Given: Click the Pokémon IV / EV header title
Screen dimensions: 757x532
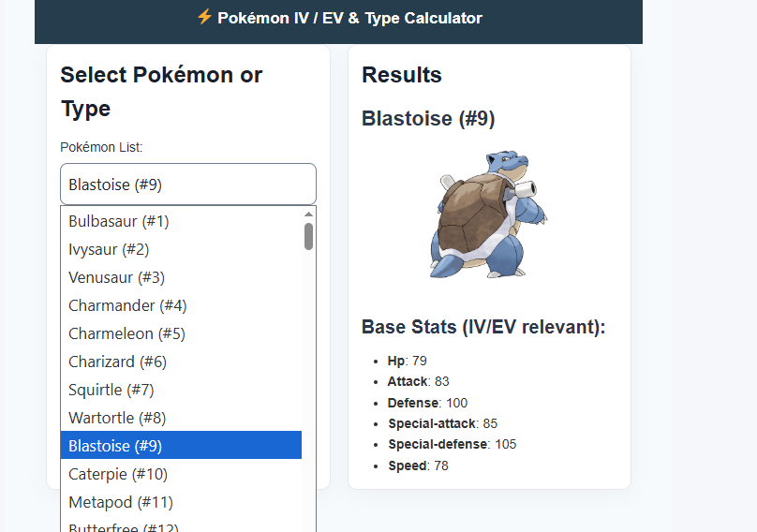Looking at the screenshot, I should 349,18.
